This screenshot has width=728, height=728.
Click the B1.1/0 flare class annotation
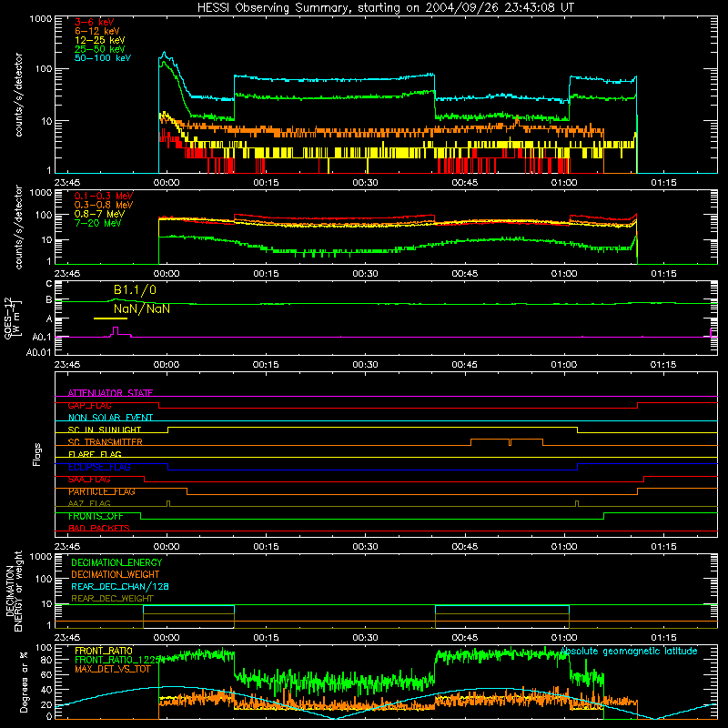point(135,290)
